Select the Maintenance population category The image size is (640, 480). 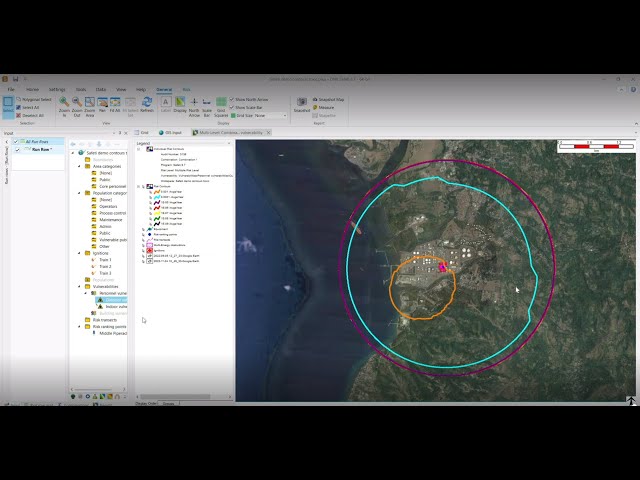point(111,220)
